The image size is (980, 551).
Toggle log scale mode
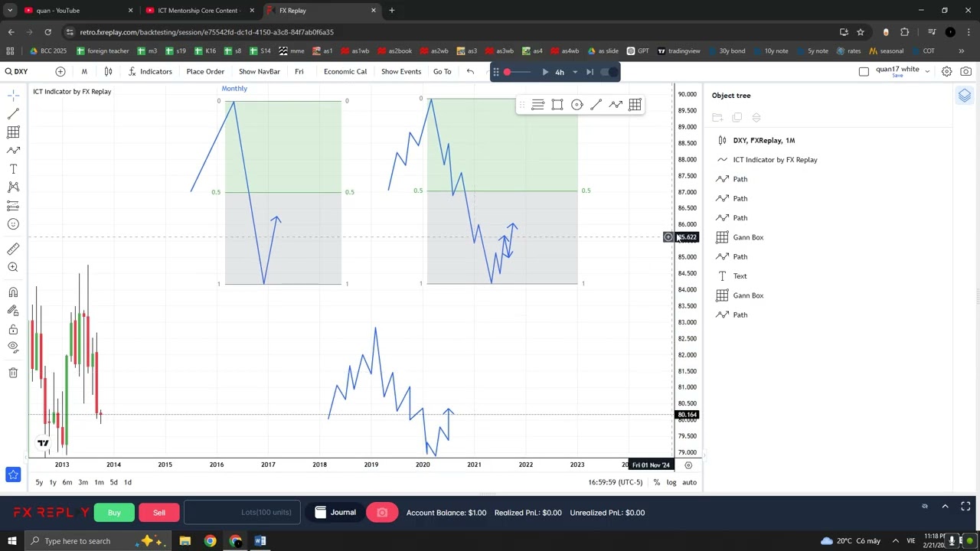[671, 482]
